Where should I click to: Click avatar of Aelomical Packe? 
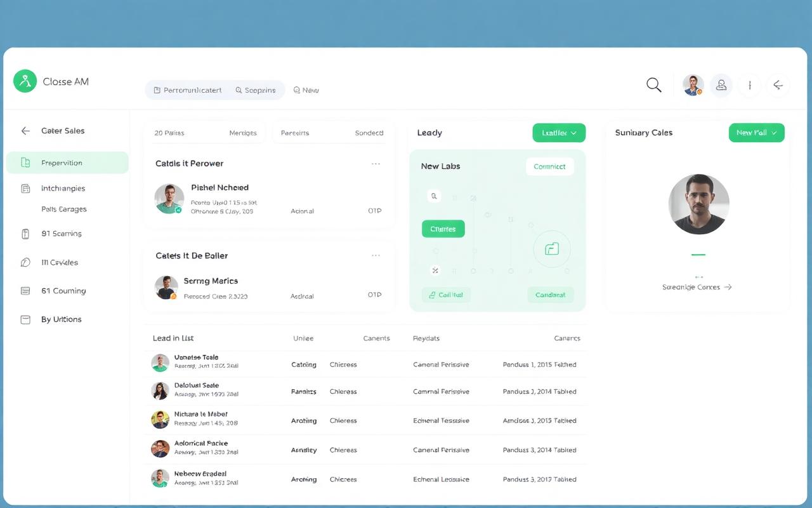click(160, 448)
